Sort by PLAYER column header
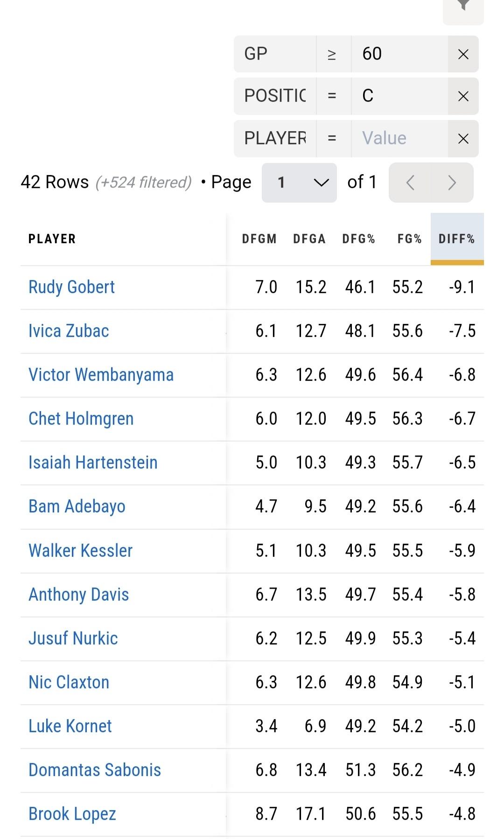Screen dimensions: 504x839 pos(52,239)
